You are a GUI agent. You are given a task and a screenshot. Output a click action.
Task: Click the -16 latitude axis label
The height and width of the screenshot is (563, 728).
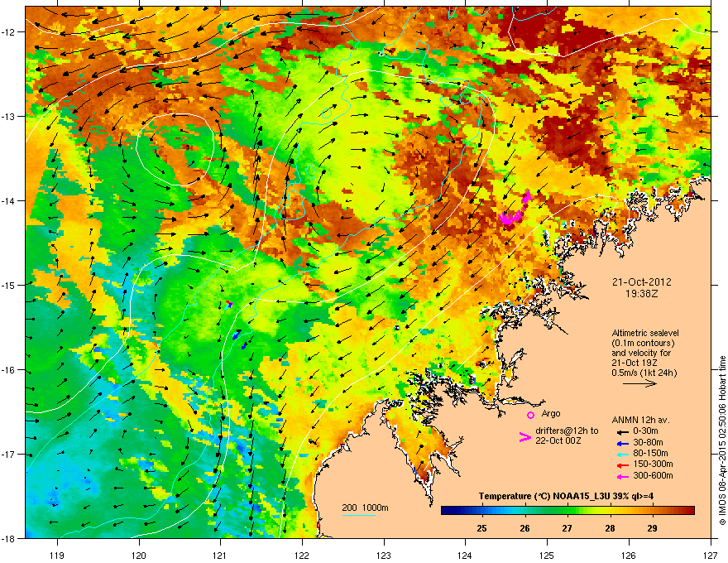[x=8, y=370]
